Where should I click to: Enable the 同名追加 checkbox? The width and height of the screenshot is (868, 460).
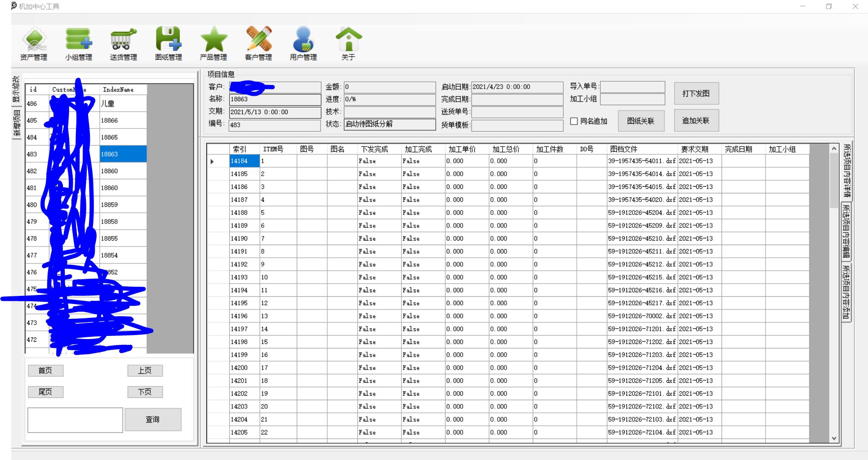(574, 121)
